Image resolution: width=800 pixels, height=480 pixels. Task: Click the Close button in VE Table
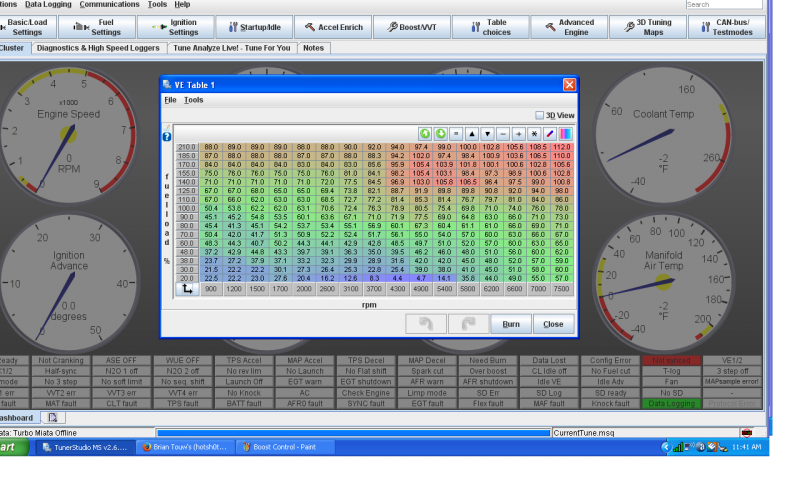point(553,324)
